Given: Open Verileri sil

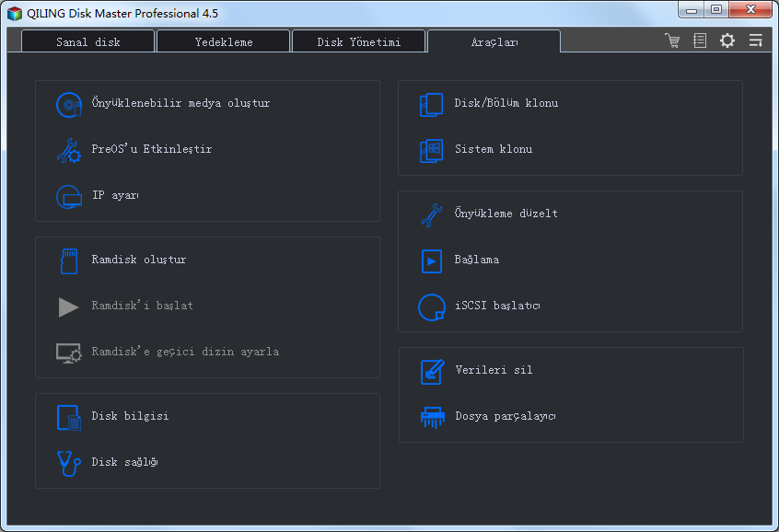Looking at the screenshot, I should [x=494, y=370].
